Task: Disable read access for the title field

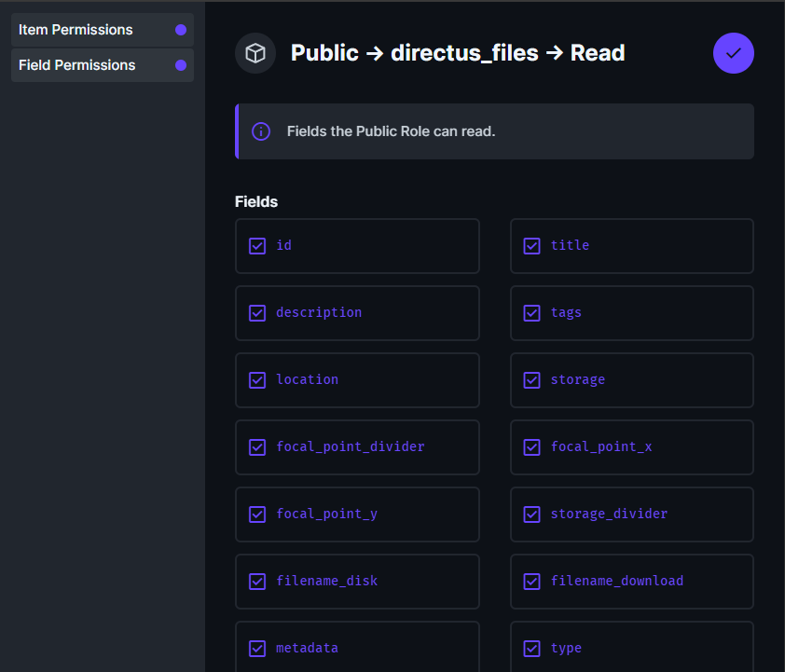Action: tap(531, 246)
